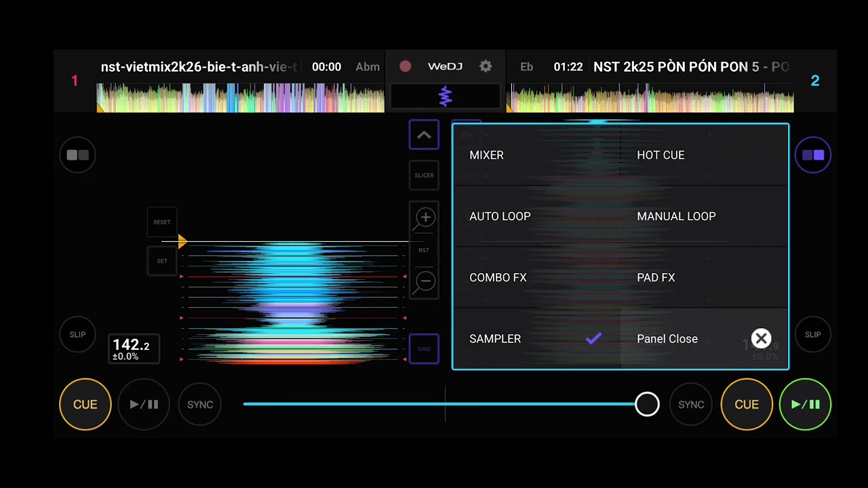Click deck 1 CUE button
The image size is (868, 488).
[85, 405]
